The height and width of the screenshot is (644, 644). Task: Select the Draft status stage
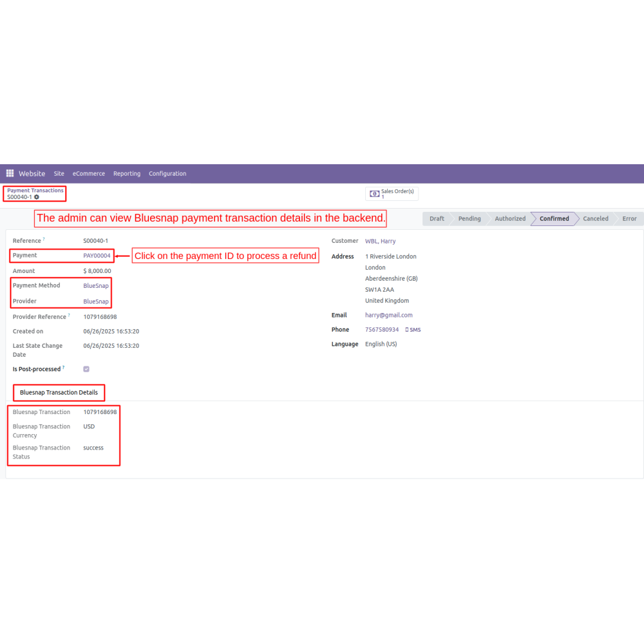click(437, 219)
